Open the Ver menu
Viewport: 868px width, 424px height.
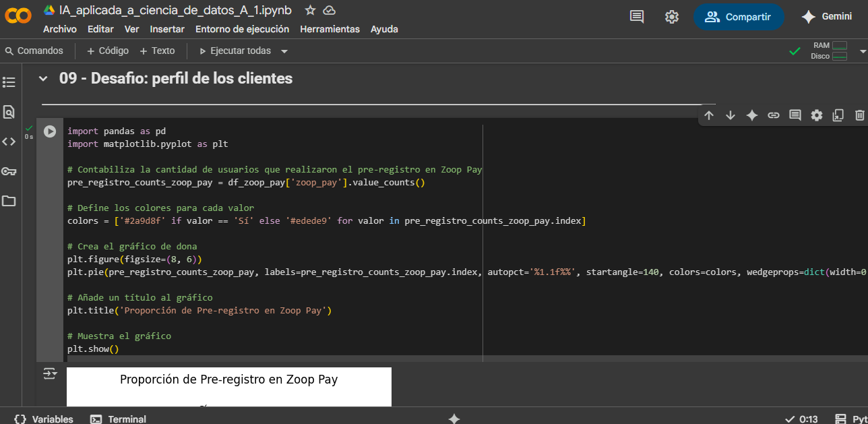[132, 29]
